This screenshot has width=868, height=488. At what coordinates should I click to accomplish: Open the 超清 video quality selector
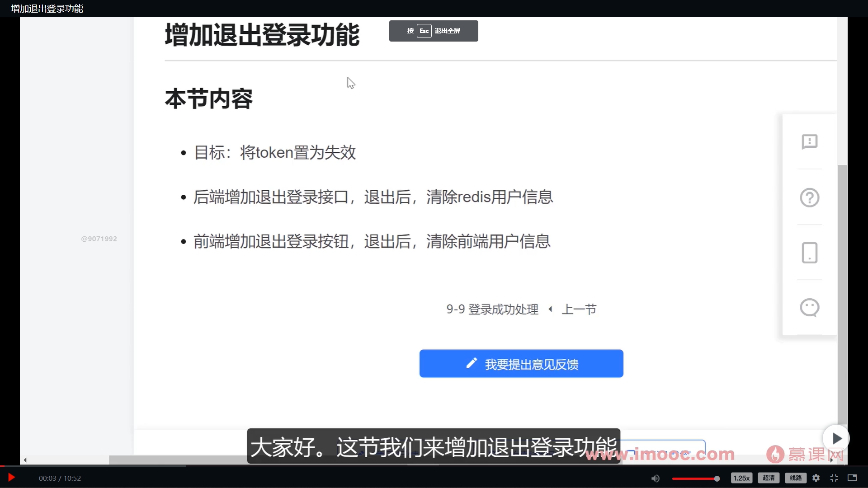click(769, 478)
